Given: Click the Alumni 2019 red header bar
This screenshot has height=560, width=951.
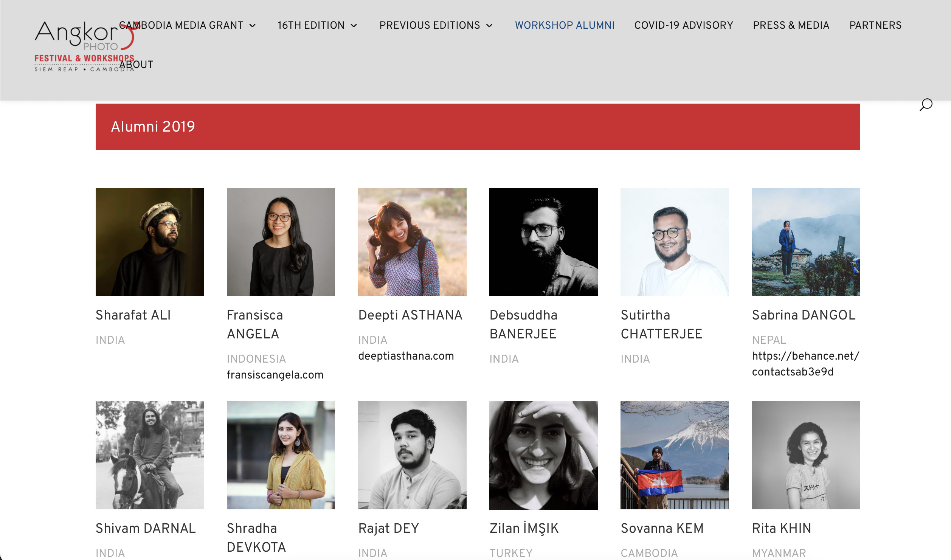Looking at the screenshot, I should click(478, 127).
